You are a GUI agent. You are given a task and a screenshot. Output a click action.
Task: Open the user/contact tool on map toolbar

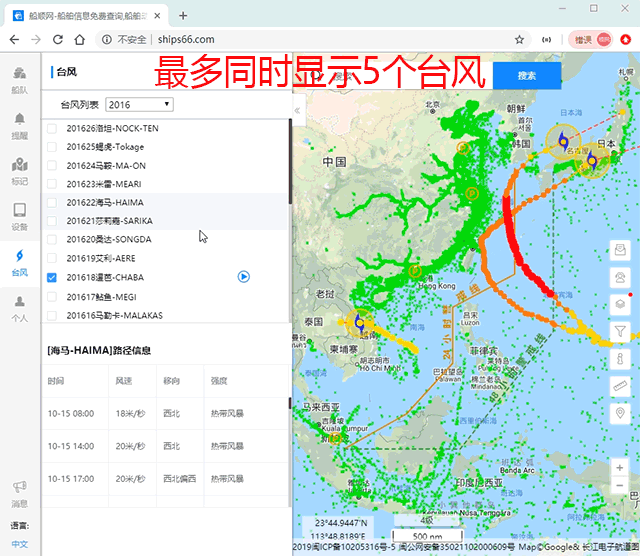[620, 277]
